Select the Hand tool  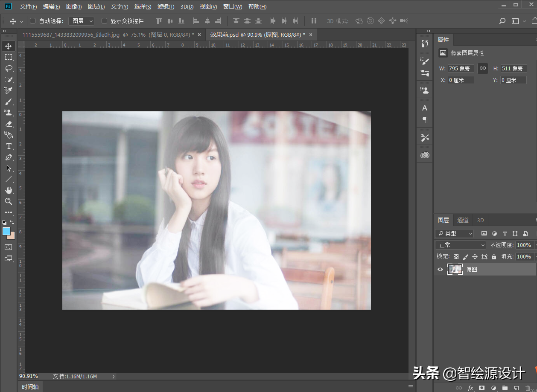(9, 190)
